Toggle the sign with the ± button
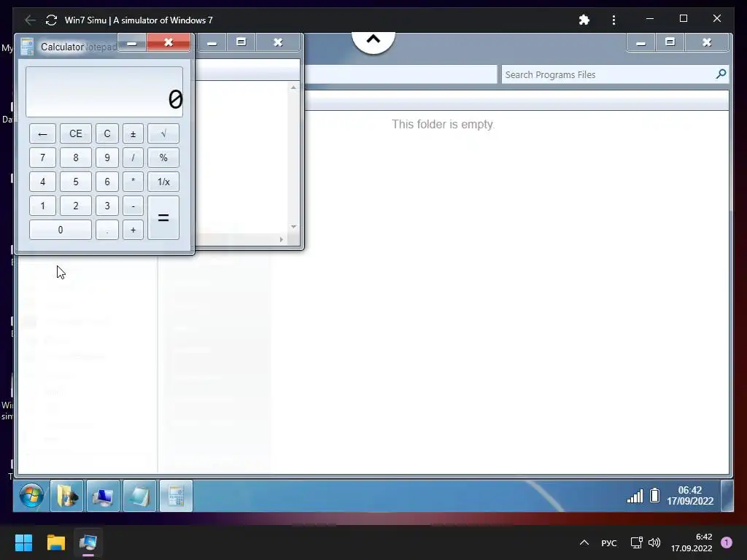The width and height of the screenshot is (747, 560). point(133,134)
